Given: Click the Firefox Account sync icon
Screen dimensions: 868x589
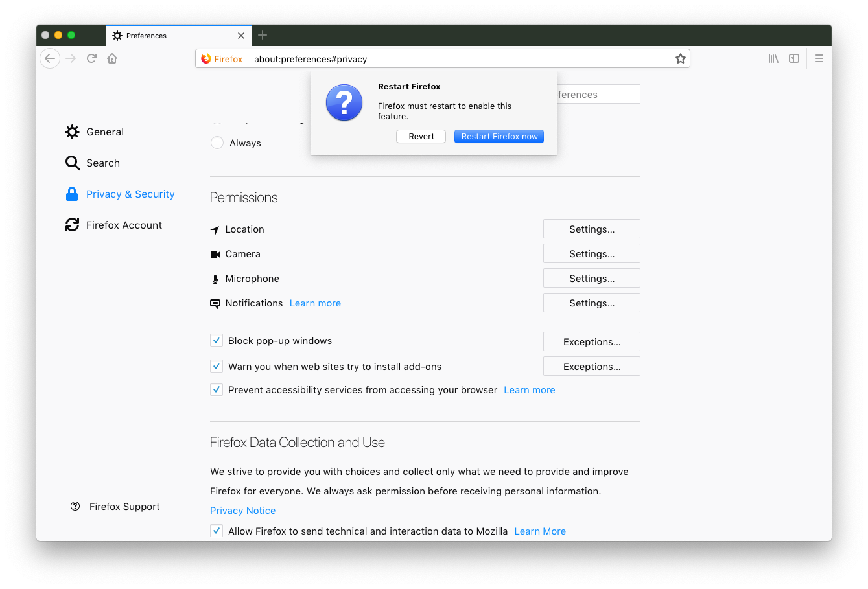Looking at the screenshot, I should (72, 225).
